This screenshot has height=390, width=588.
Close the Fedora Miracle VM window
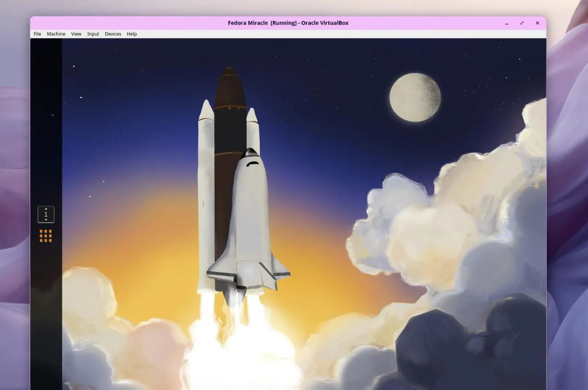537,23
